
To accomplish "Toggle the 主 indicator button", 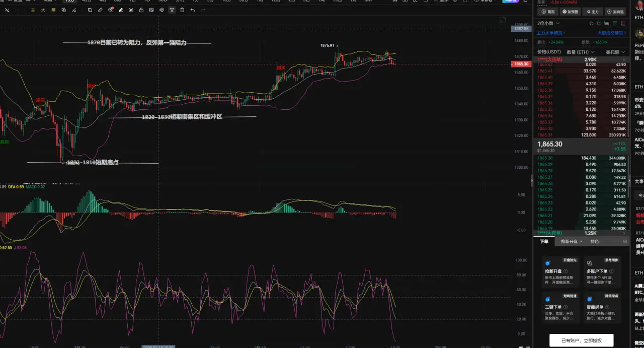I will pyautogui.click(x=33, y=10).
